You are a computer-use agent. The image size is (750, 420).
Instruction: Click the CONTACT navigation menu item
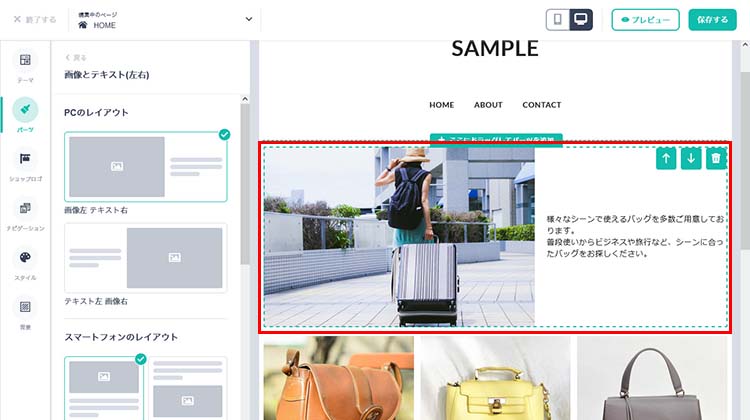(x=541, y=105)
